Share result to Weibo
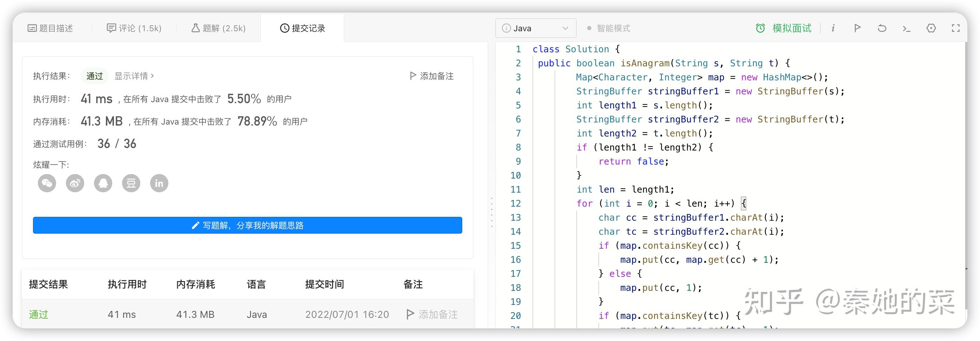980x341 pixels. [x=75, y=183]
